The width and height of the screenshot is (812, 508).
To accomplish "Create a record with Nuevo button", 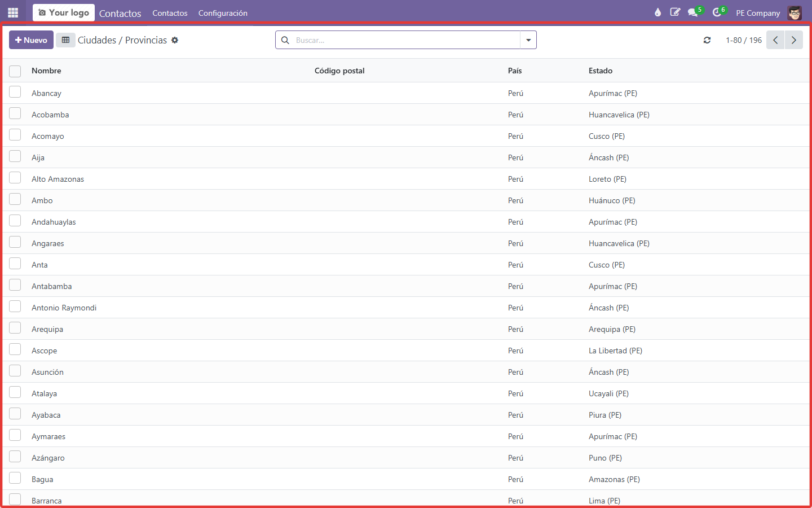I will coord(31,40).
